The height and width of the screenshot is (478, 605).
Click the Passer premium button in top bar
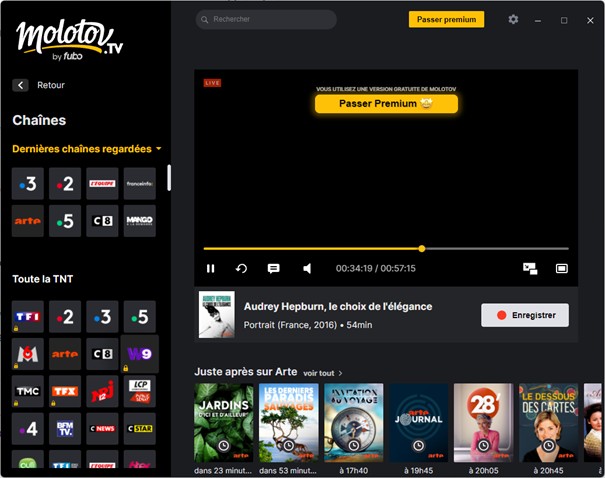(446, 19)
